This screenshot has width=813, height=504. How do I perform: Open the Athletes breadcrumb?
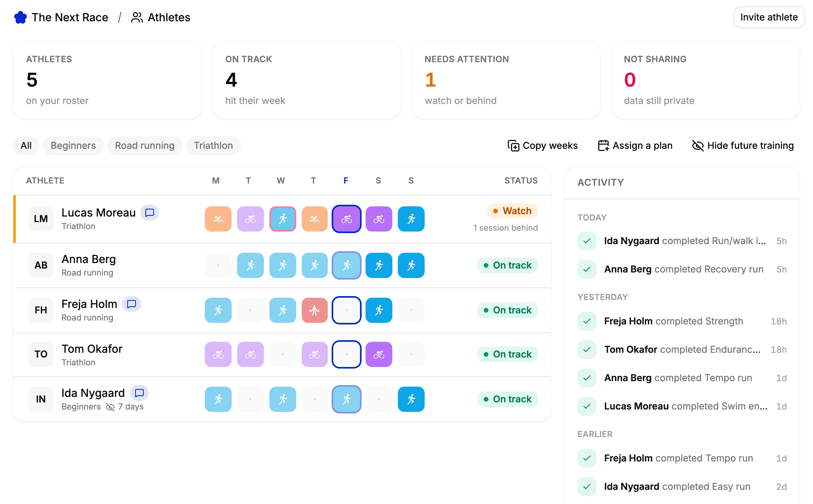160,17
